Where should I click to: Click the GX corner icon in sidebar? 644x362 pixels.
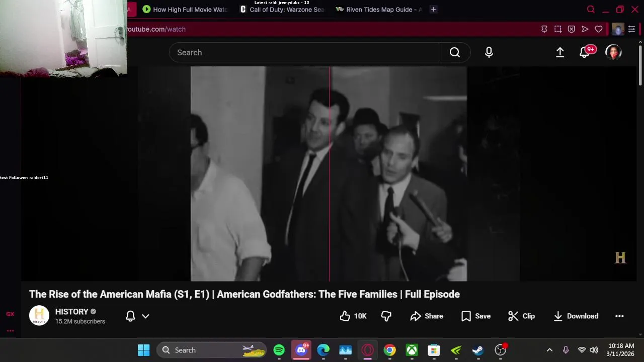pos(10,314)
